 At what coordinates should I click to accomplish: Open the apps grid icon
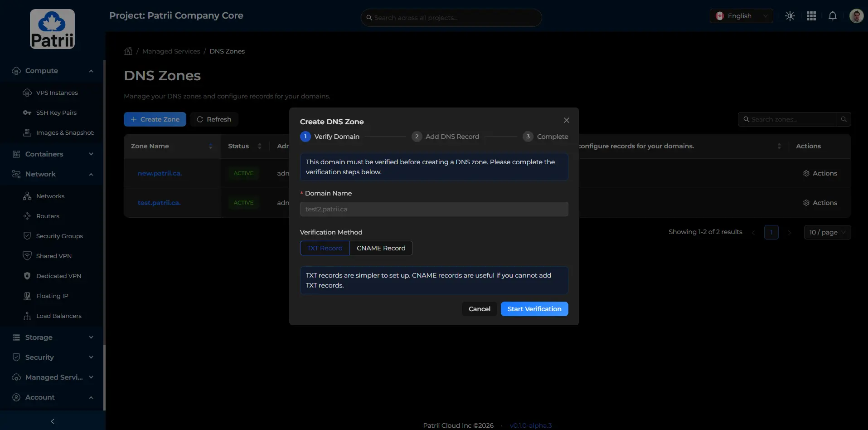pos(811,16)
